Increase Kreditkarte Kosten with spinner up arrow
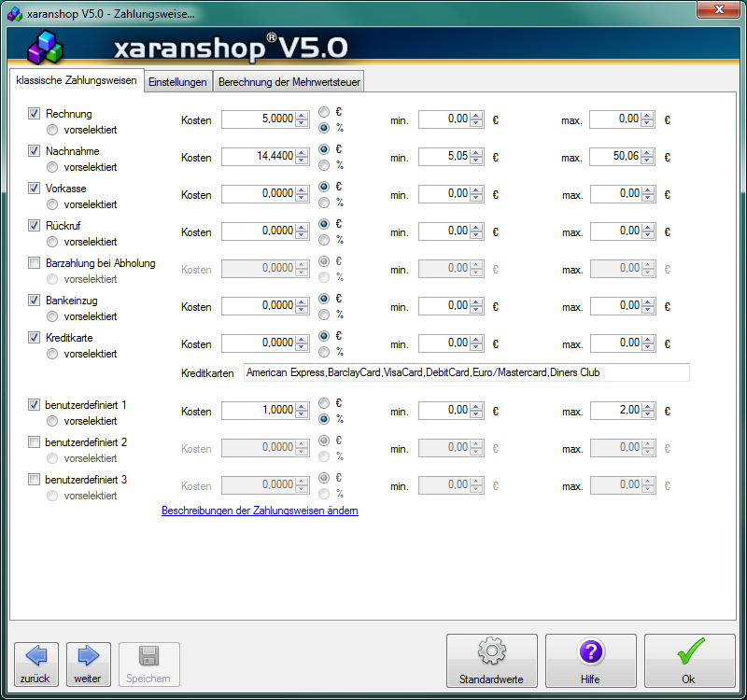The width and height of the screenshot is (747, 700). [302, 339]
